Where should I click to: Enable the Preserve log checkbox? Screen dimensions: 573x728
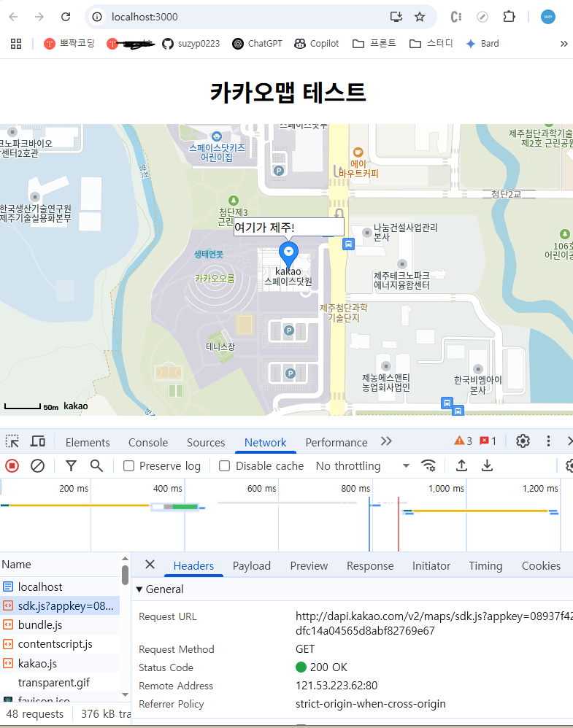[x=128, y=465]
